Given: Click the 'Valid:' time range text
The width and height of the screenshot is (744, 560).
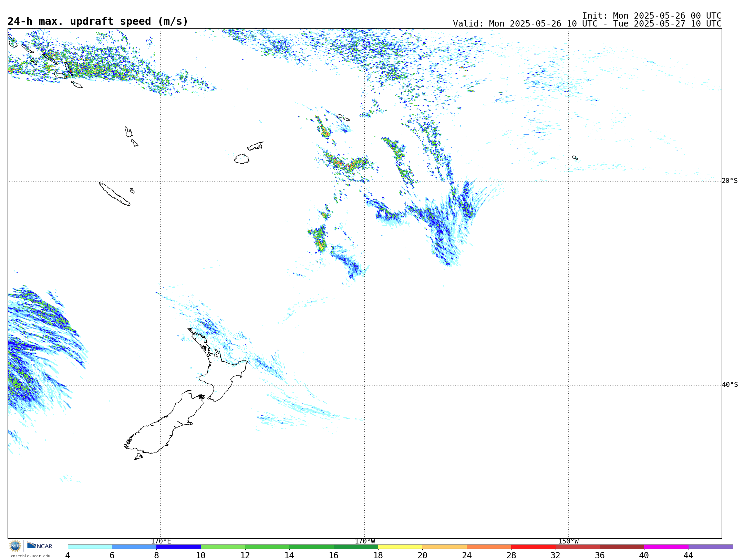Looking at the screenshot, I should click(x=587, y=24).
